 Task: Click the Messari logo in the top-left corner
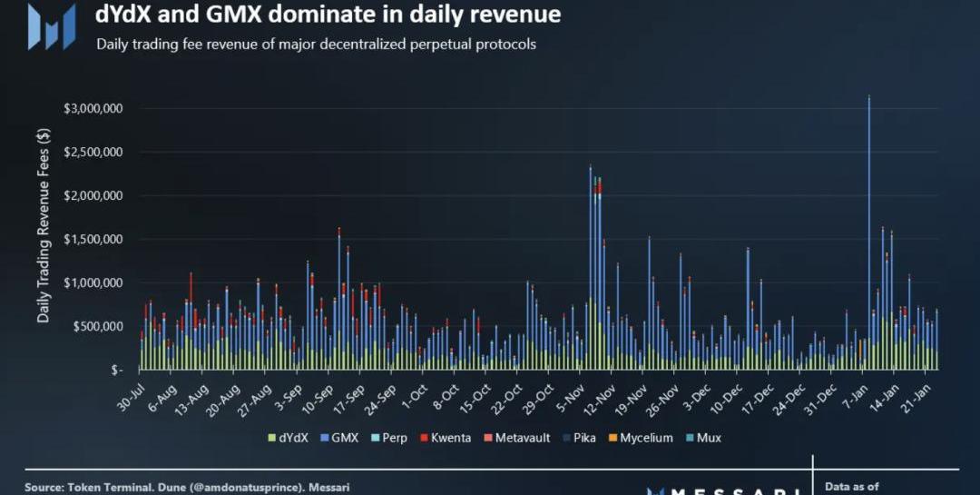51,25
